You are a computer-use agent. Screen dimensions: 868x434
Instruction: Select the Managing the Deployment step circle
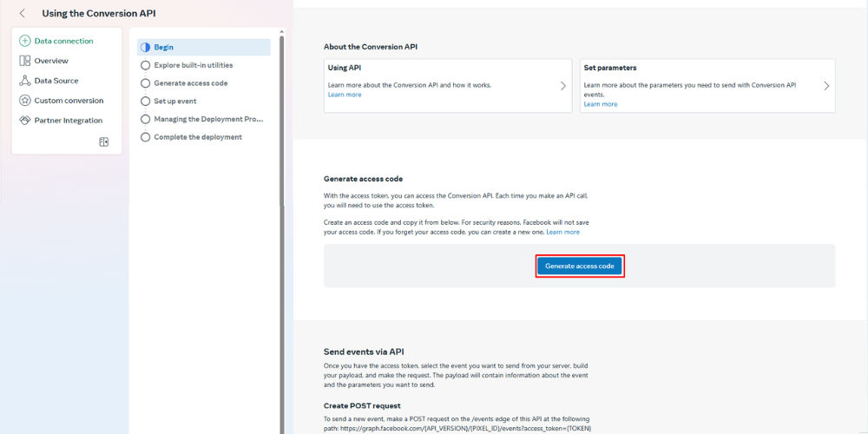pyautogui.click(x=146, y=119)
